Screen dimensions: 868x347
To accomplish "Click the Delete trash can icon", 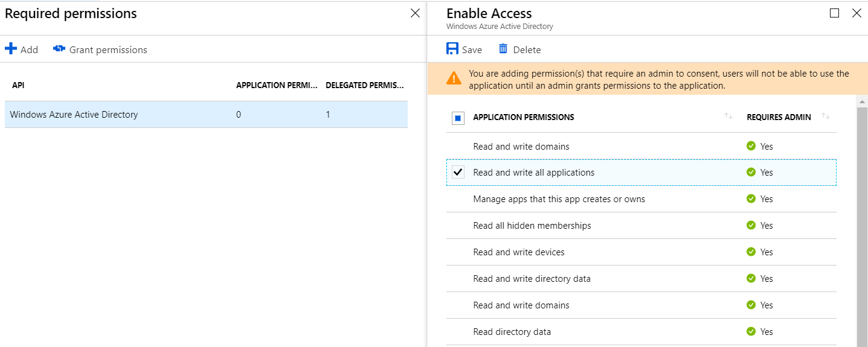I will 503,49.
